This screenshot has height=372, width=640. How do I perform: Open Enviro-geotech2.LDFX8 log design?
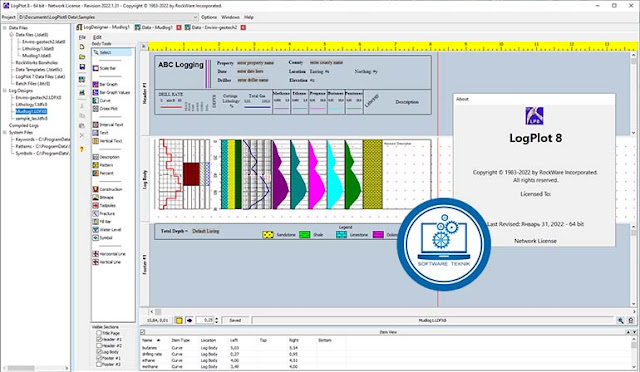coord(38,98)
